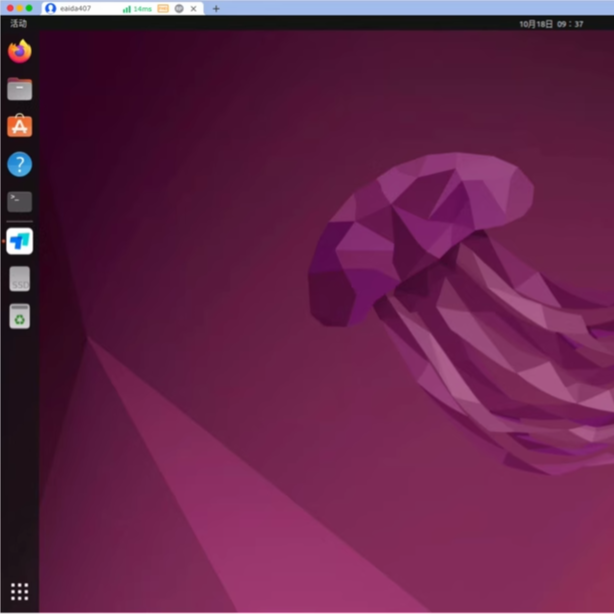Open the clock and date menu
The height and width of the screenshot is (614, 614).
(551, 24)
